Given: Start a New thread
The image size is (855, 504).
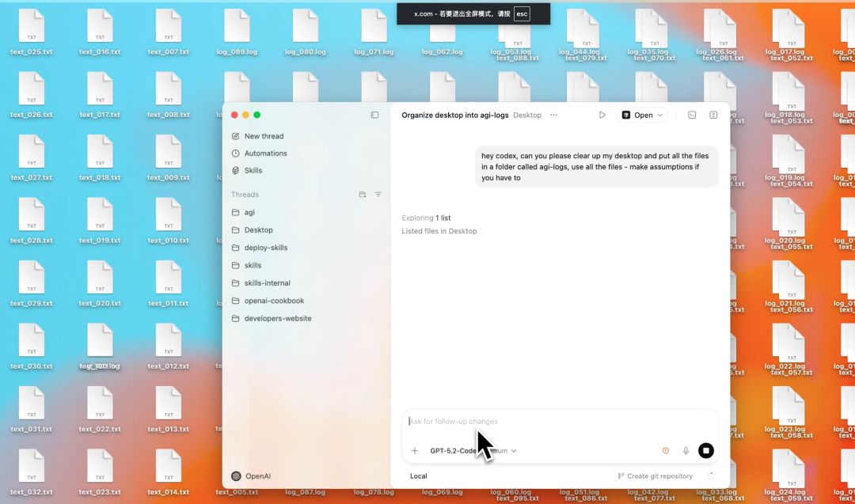Looking at the screenshot, I should (263, 136).
